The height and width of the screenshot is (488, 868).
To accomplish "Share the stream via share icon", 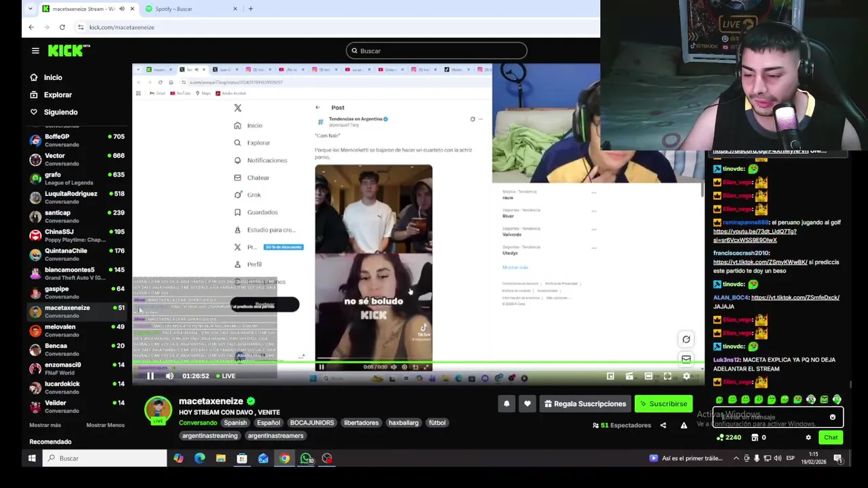I will [663, 426].
